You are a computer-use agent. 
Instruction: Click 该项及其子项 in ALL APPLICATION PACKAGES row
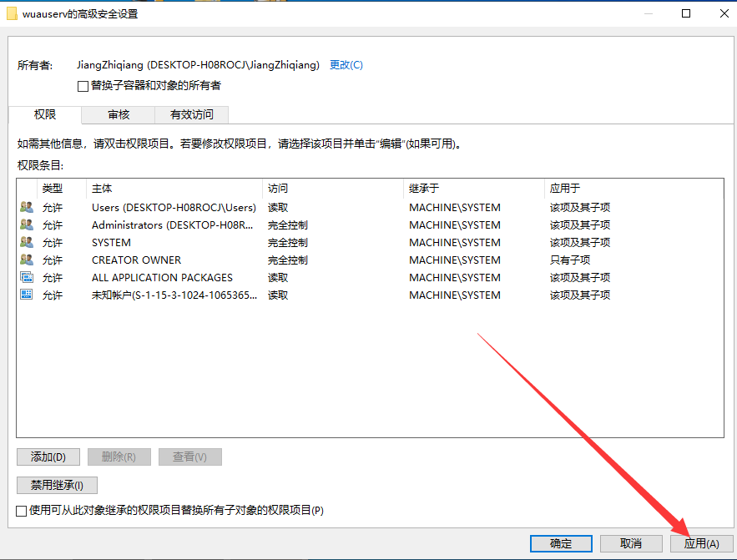[x=580, y=278]
